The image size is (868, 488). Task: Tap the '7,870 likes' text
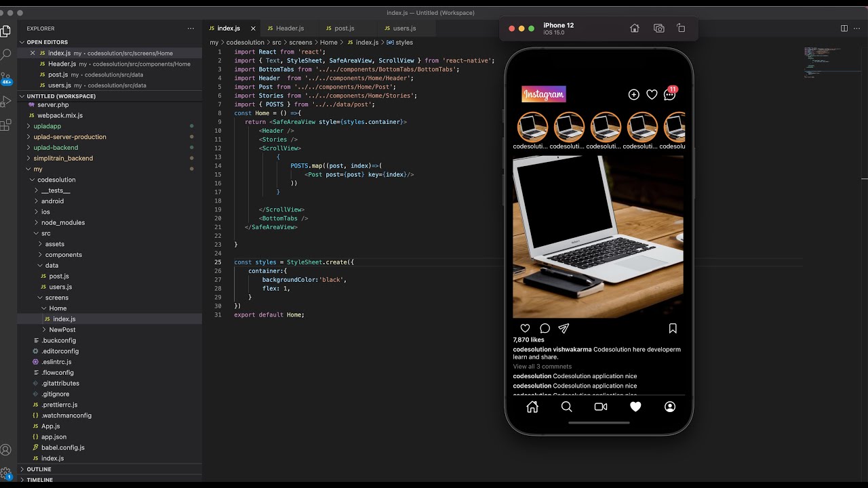click(x=528, y=340)
